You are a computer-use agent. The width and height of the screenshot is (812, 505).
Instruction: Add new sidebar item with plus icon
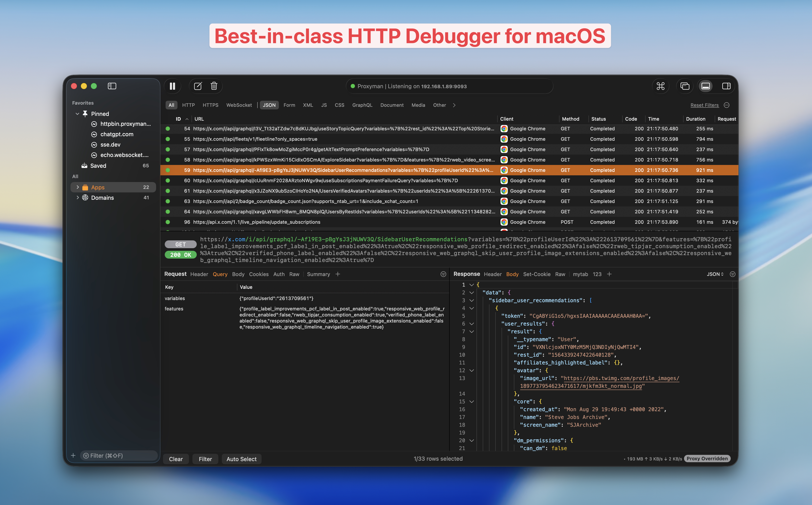click(x=73, y=455)
